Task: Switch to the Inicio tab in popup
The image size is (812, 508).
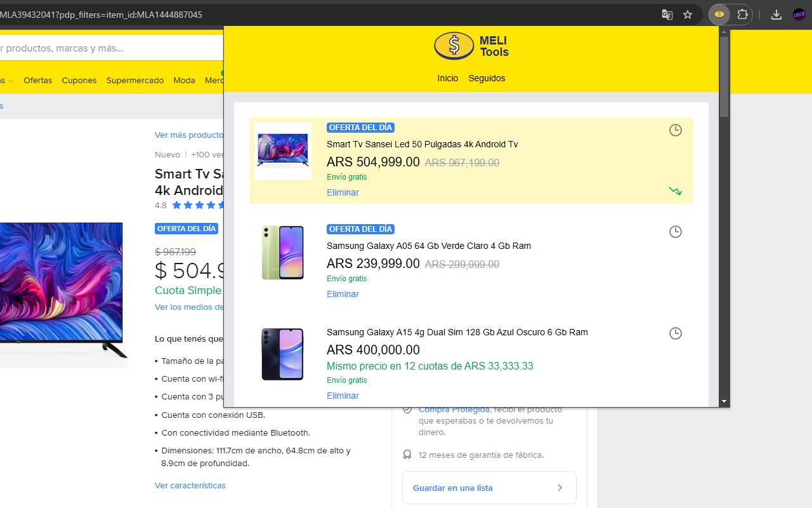Action: [447, 78]
